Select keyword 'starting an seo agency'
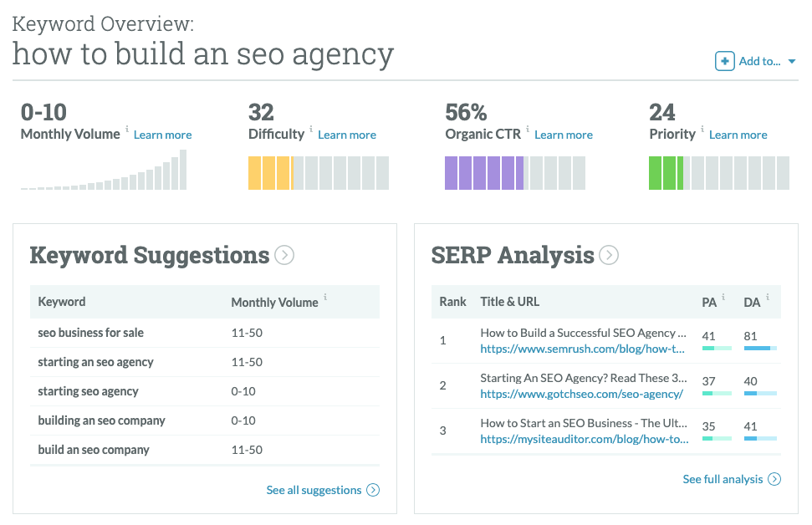Image resolution: width=812 pixels, height=525 pixels. pyautogui.click(x=95, y=362)
